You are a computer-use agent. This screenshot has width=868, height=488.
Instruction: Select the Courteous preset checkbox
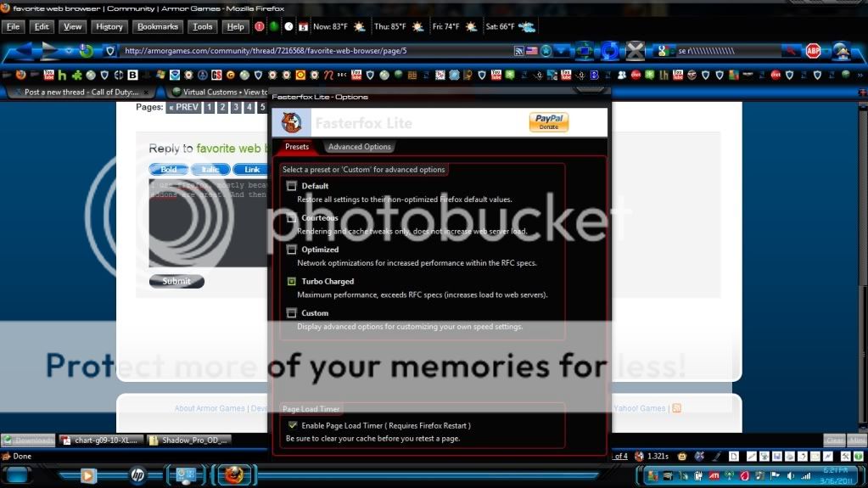click(292, 217)
